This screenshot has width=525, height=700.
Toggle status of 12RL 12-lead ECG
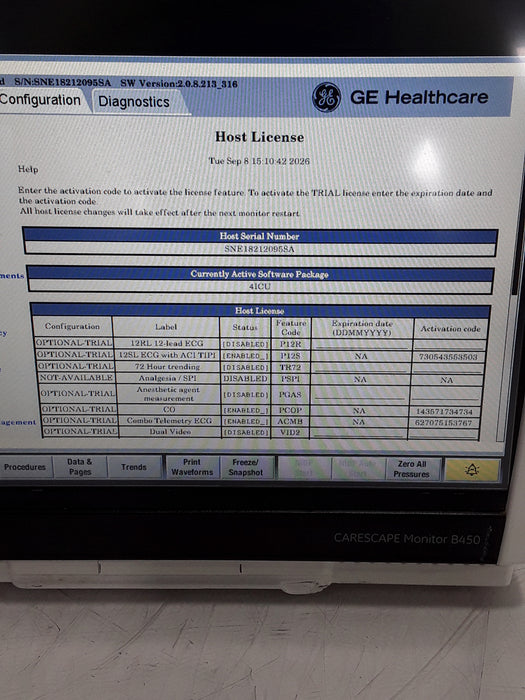pyautogui.click(x=246, y=344)
